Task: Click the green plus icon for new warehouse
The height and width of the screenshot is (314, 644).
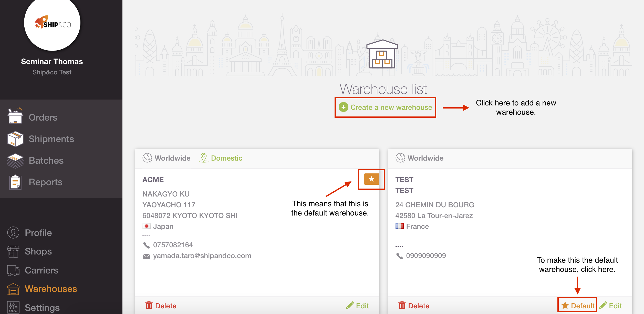Action: point(344,107)
